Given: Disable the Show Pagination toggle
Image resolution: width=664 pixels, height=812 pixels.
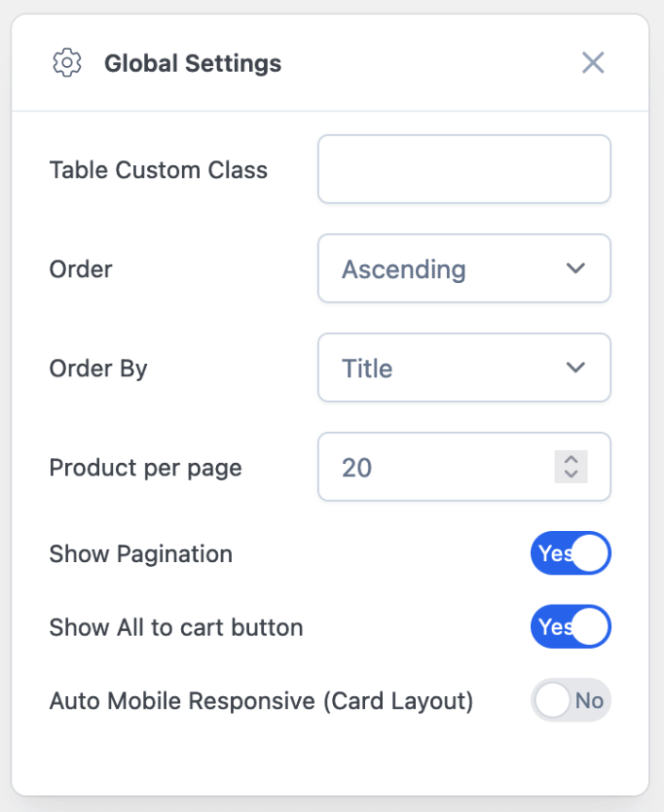Looking at the screenshot, I should (571, 554).
